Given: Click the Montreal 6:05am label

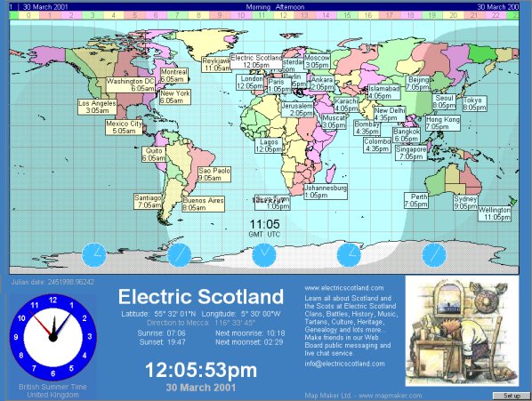Looking at the screenshot, I should point(174,76).
